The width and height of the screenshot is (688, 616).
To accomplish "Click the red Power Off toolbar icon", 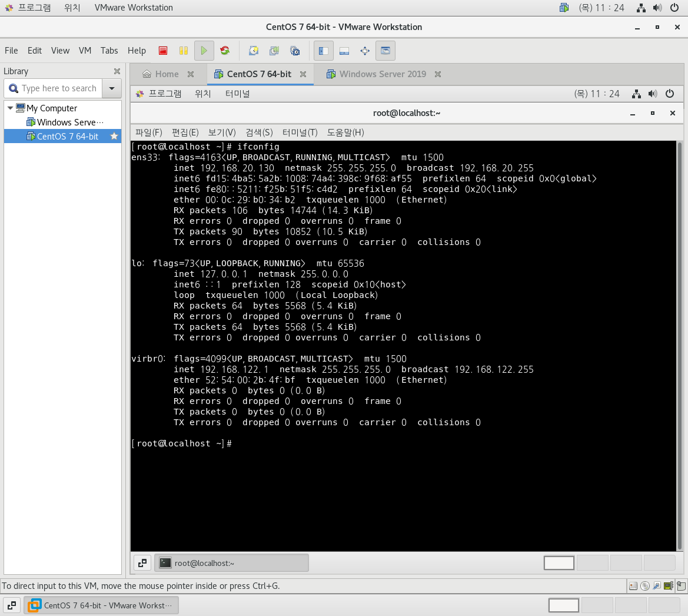I will pyautogui.click(x=163, y=51).
